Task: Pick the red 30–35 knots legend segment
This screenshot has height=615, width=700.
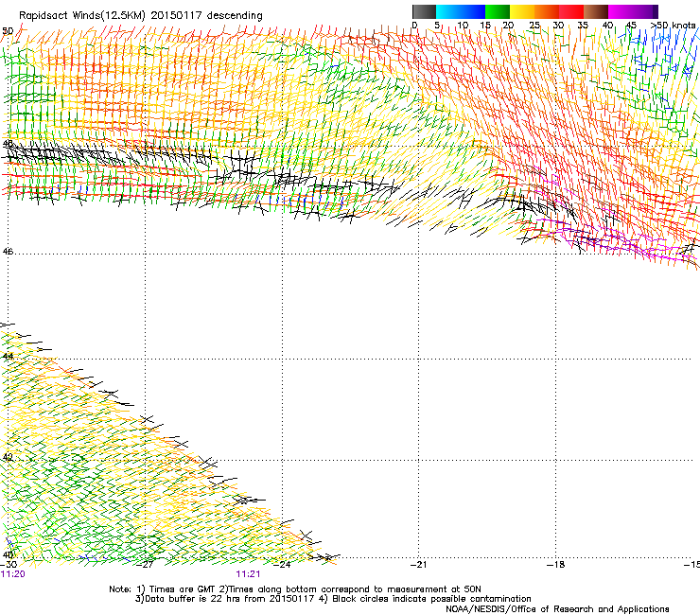Action: [x=571, y=11]
